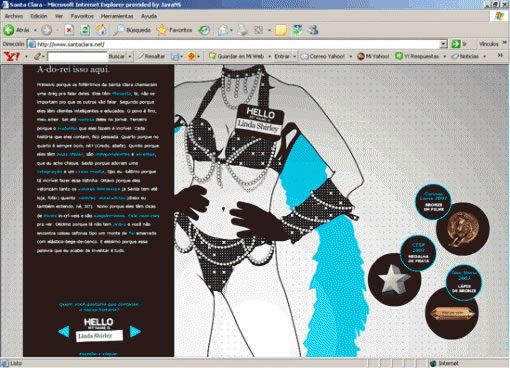The height and width of the screenshot is (368, 510).
Task: Click the bronze lion medal circle
Action: point(463,229)
